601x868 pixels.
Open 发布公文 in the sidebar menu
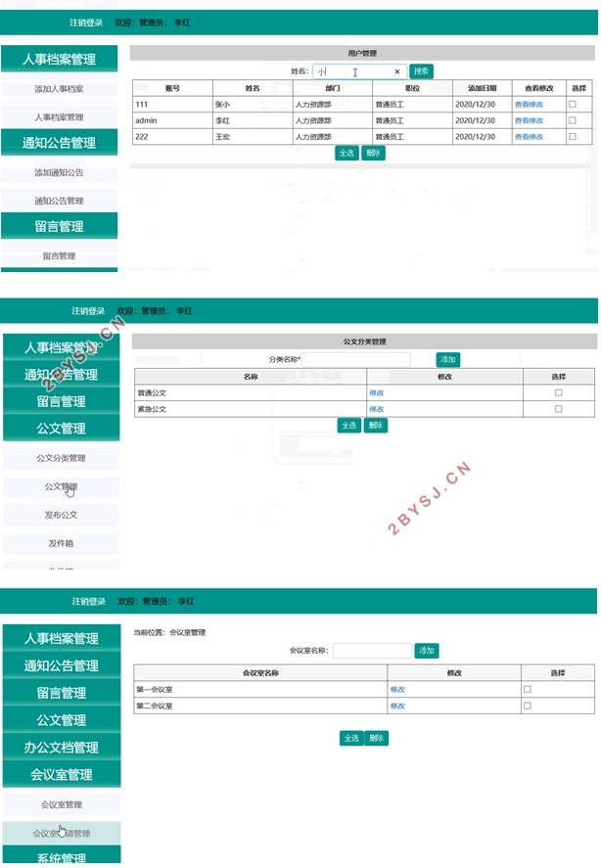62,516
